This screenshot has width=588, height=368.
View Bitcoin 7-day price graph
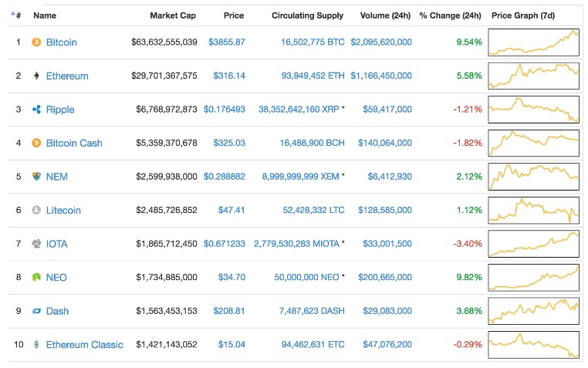coord(534,42)
